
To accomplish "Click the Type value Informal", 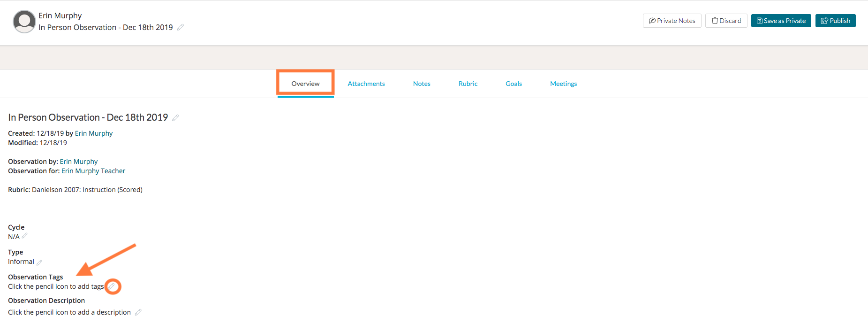I will [x=21, y=262].
